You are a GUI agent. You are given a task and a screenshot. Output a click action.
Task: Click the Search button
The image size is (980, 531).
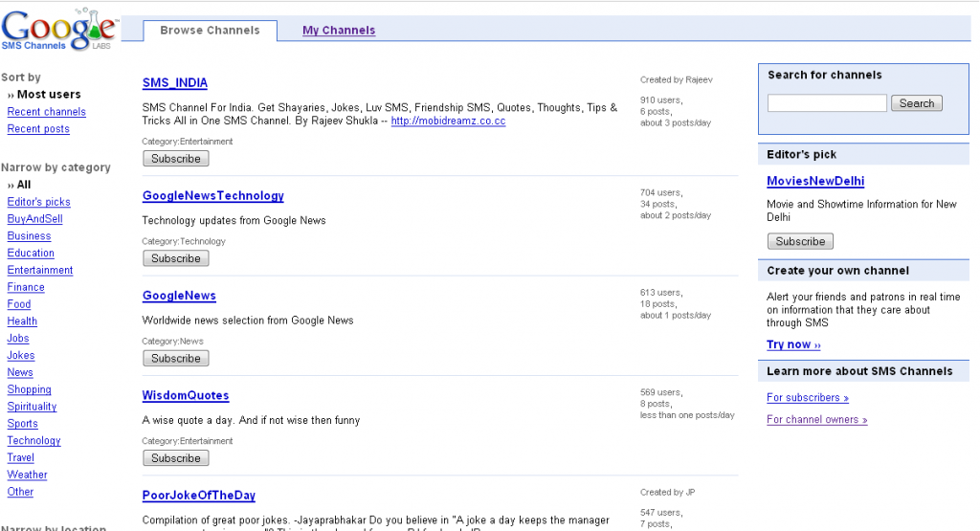tap(916, 103)
